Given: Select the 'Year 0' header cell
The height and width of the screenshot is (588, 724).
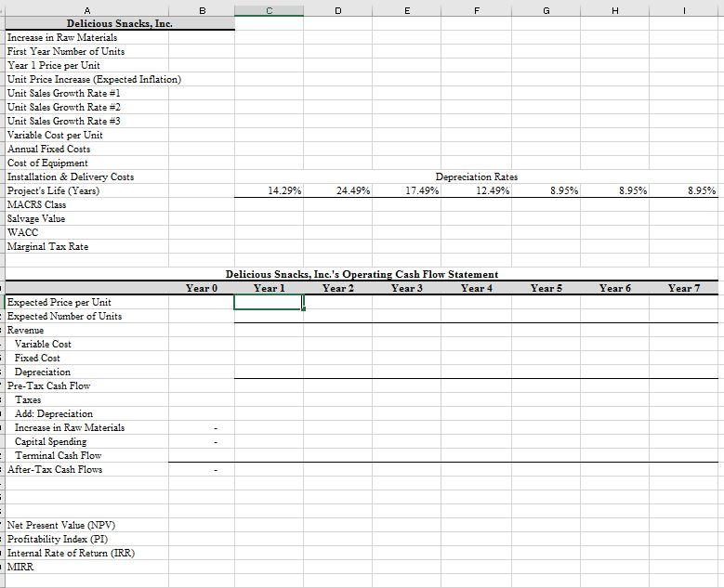Looking at the screenshot, I should coord(202,288).
